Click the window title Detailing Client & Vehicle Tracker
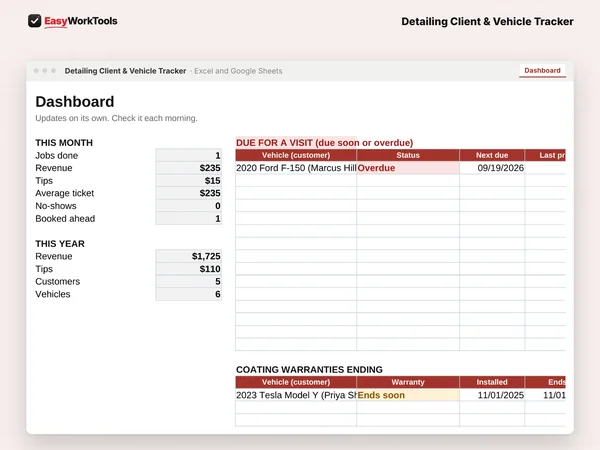Viewport: 600px width, 450px height. [125, 71]
